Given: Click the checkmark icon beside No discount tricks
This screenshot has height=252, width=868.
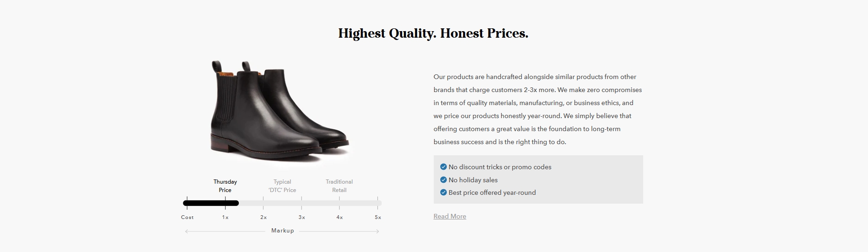Looking at the screenshot, I should pos(443,167).
